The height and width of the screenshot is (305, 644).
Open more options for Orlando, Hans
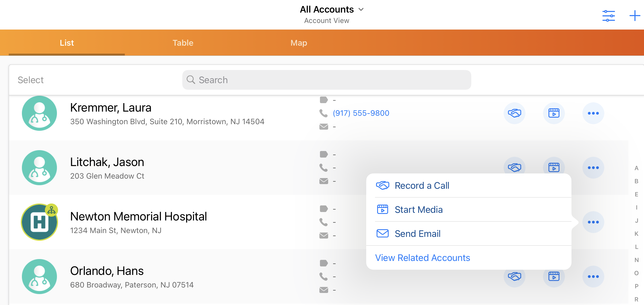[593, 277]
